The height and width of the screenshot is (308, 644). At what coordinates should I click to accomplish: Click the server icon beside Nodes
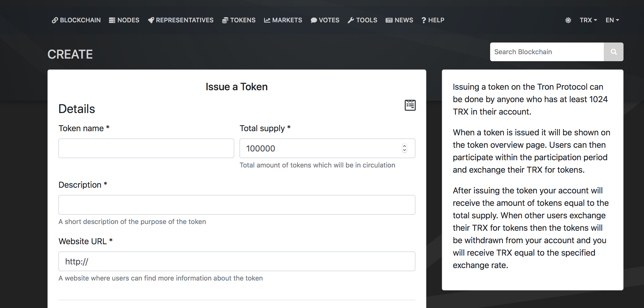[112, 20]
